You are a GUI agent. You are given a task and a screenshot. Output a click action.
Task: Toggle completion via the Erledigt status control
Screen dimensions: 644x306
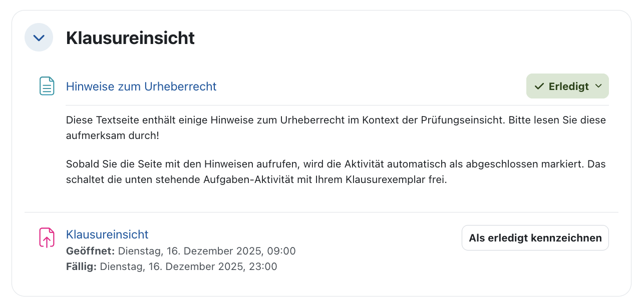567,85
